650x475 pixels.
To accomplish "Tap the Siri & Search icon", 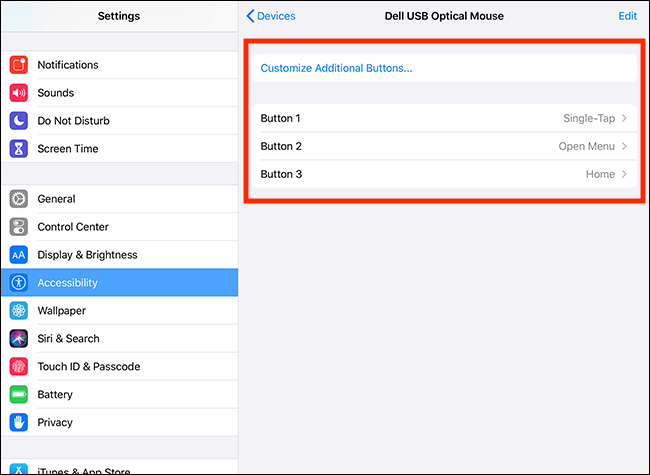I will 19,339.
